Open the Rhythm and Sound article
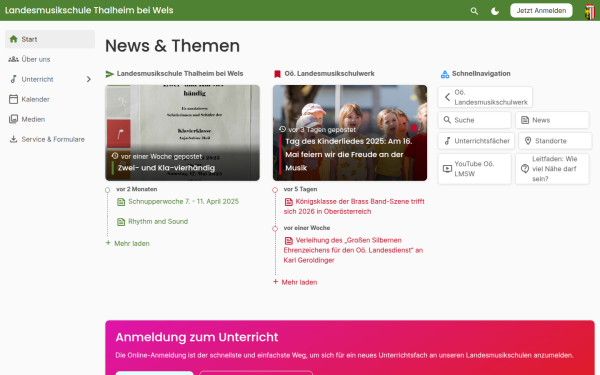Image resolution: width=600 pixels, height=375 pixels. coord(158,222)
